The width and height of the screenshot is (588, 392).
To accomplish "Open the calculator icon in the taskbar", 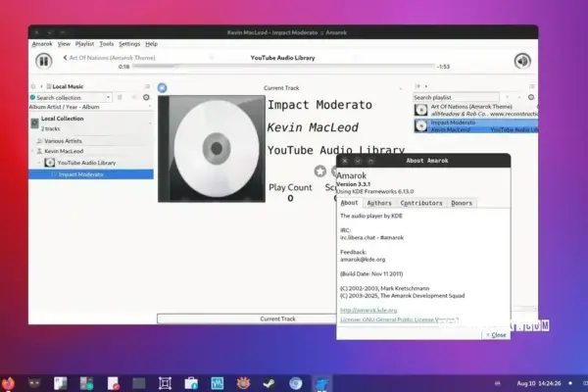I will pyautogui.click(x=86, y=383).
